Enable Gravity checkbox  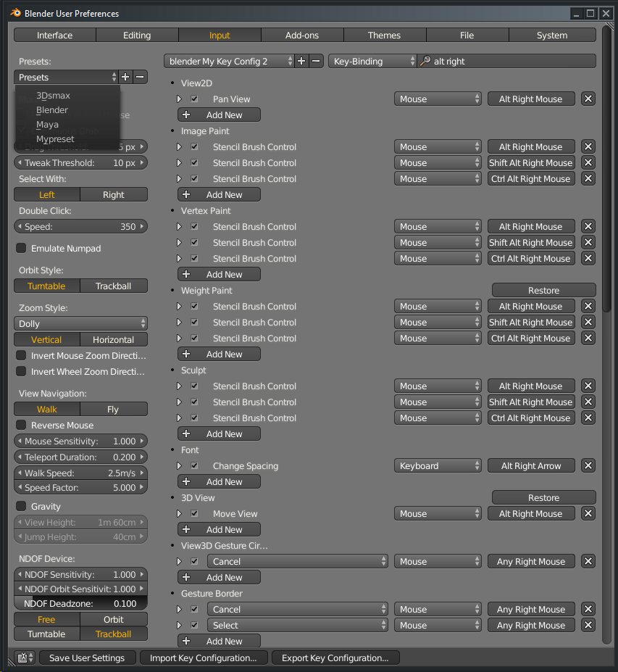(21, 506)
